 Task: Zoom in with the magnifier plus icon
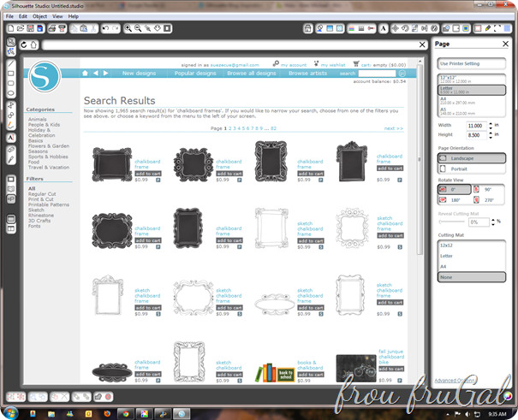[x=128, y=28]
